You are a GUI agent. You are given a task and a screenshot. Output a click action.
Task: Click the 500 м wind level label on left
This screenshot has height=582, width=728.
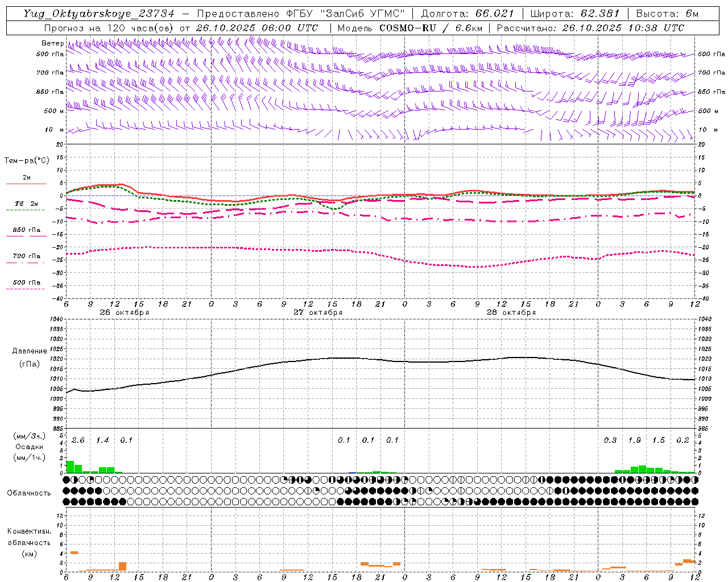54,111
